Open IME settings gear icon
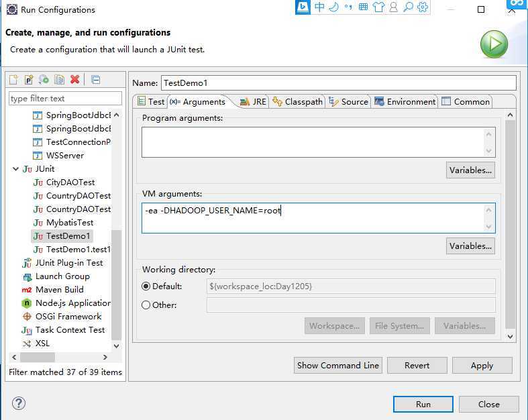Screen dimensions: 528x420 tap(423, 7)
